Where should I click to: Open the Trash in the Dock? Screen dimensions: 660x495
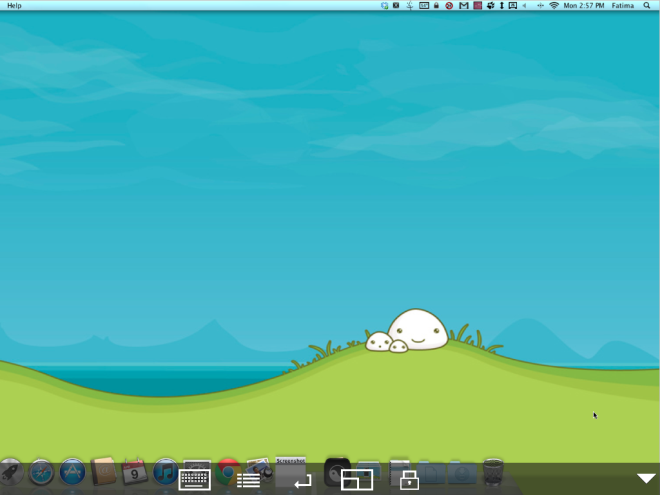click(x=493, y=472)
